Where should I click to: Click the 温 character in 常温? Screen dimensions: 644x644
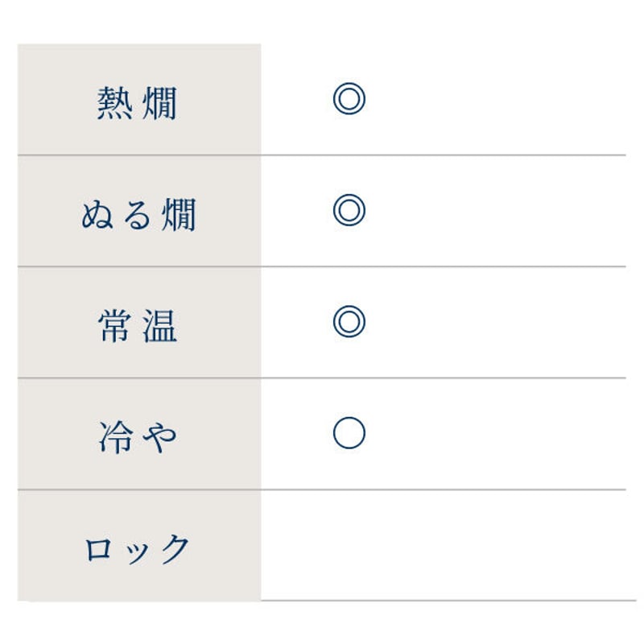click(x=159, y=326)
